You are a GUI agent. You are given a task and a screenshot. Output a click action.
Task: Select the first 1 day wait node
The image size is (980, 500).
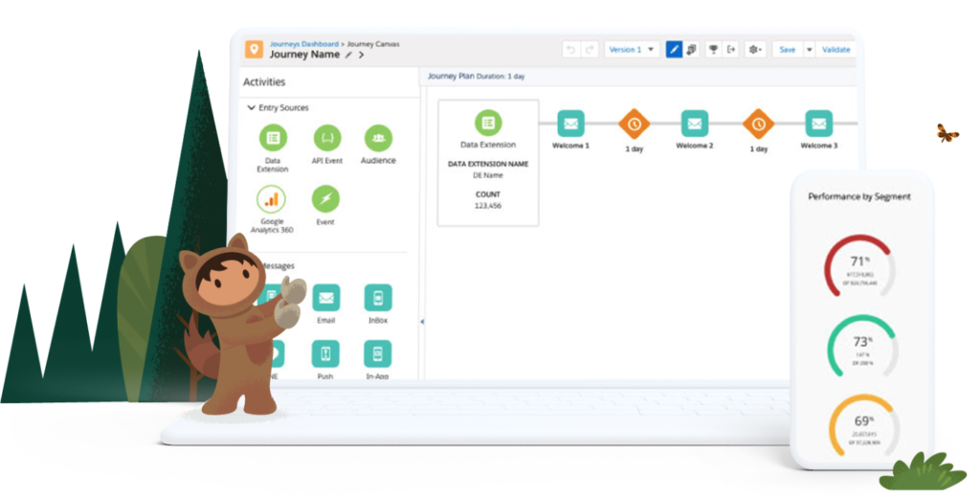634,124
